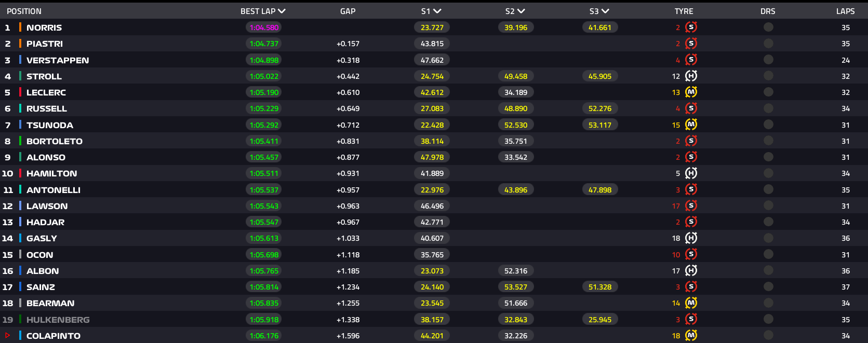Open the BEST LAP column dropdown
This screenshot has width=868, height=343.
coord(282,11)
